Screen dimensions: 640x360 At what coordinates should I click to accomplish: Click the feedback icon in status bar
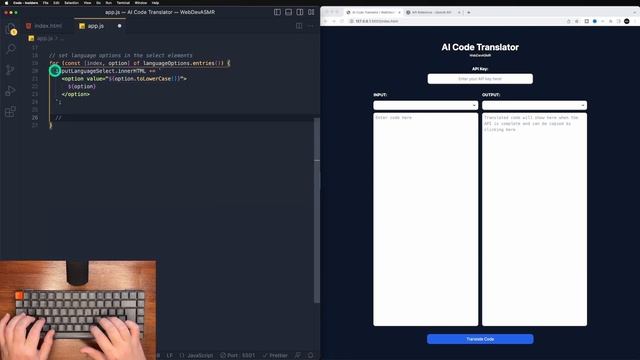point(298,356)
